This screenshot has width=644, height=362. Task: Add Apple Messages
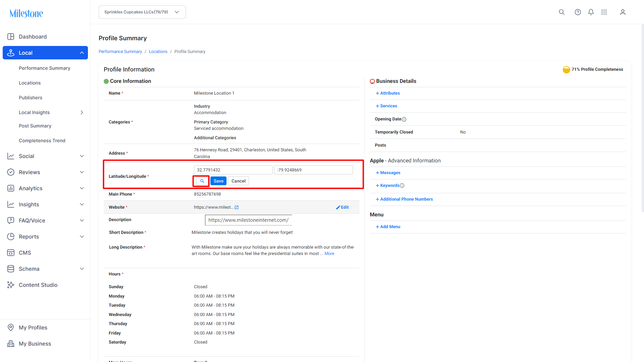(x=388, y=173)
